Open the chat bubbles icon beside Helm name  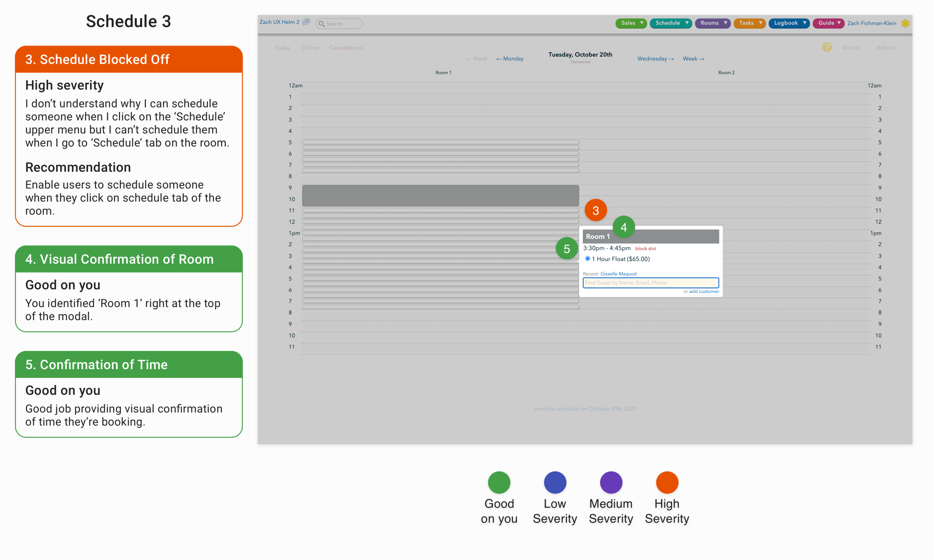(306, 22)
